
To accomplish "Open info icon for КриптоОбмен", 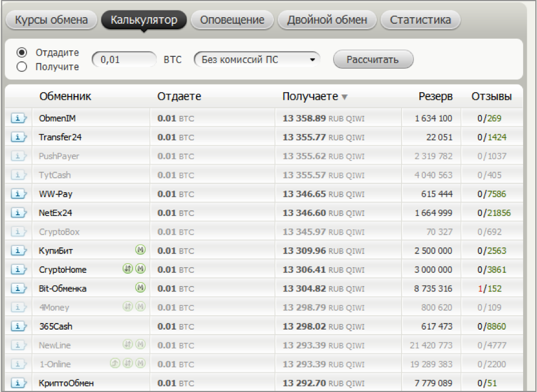I will tap(18, 383).
